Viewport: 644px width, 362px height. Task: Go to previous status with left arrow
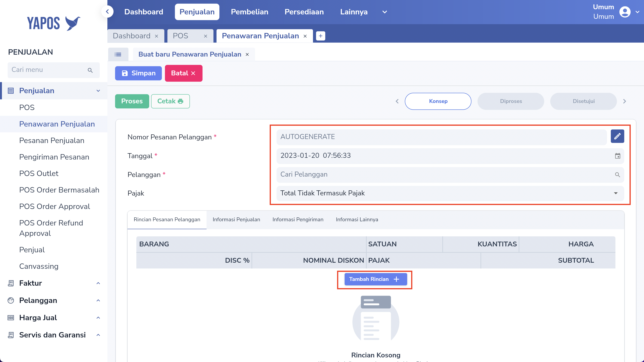point(397,101)
